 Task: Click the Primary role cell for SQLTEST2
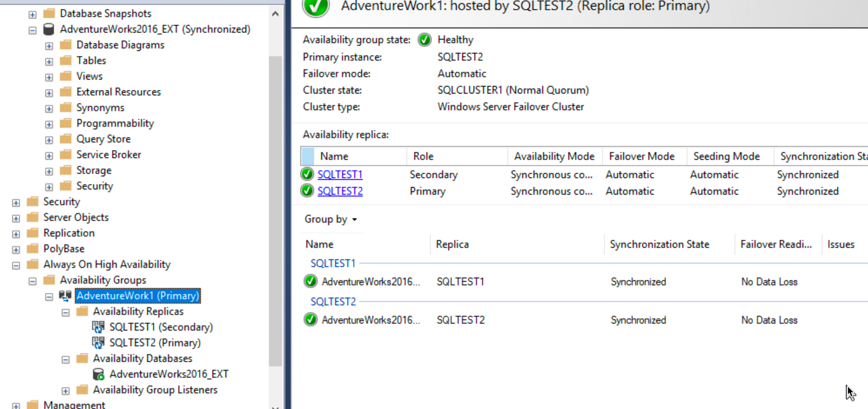[x=428, y=191]
